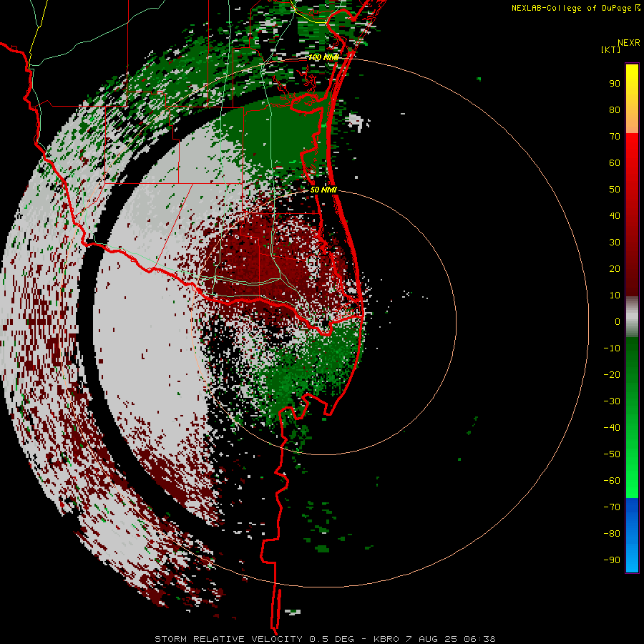
Task: Click the KBRO radar station identifier
Action: [386, 639]
